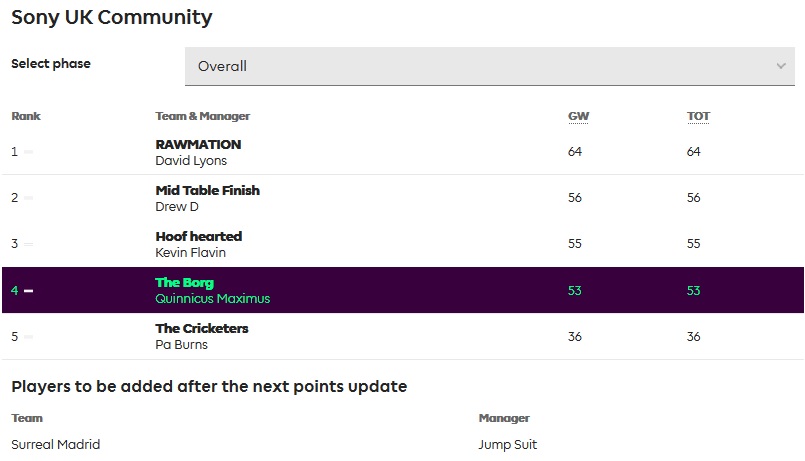Click Jump Suit manager entry
Screen dimensions: 805x461
point(508,444)
